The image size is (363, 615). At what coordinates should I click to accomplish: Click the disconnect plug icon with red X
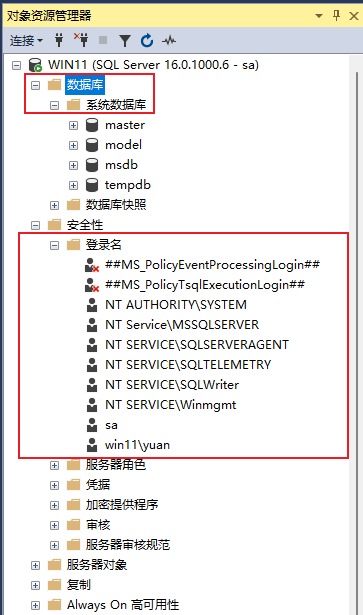pyautogui.click(x=81, y=40)
